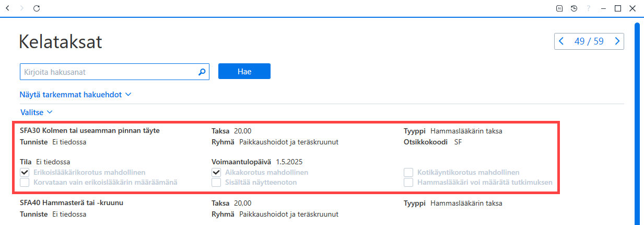Open the AI assistant icon in title bar
The height and width of the screenshot is (225, 644).
[x=559, y=8]
